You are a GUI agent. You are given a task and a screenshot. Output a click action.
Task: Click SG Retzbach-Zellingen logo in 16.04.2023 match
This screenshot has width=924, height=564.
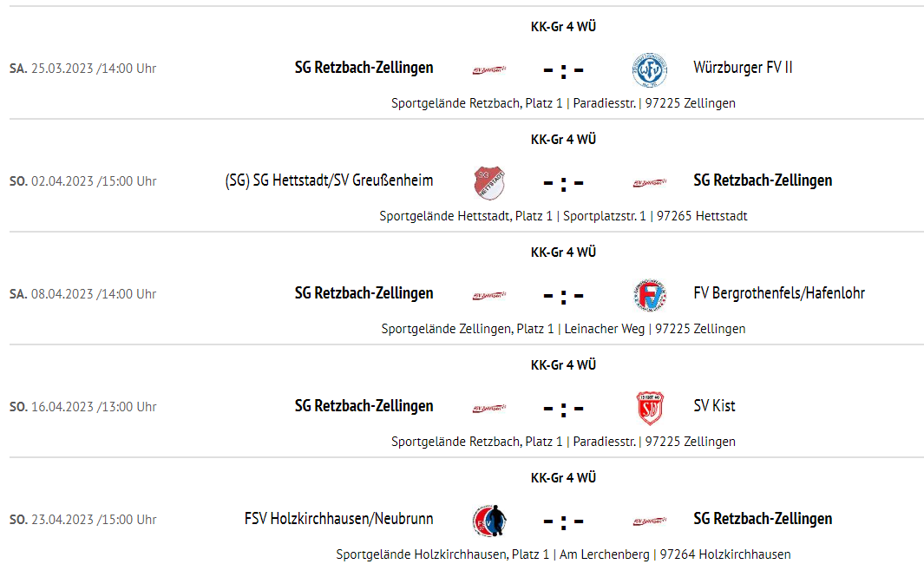pos(489,408)
